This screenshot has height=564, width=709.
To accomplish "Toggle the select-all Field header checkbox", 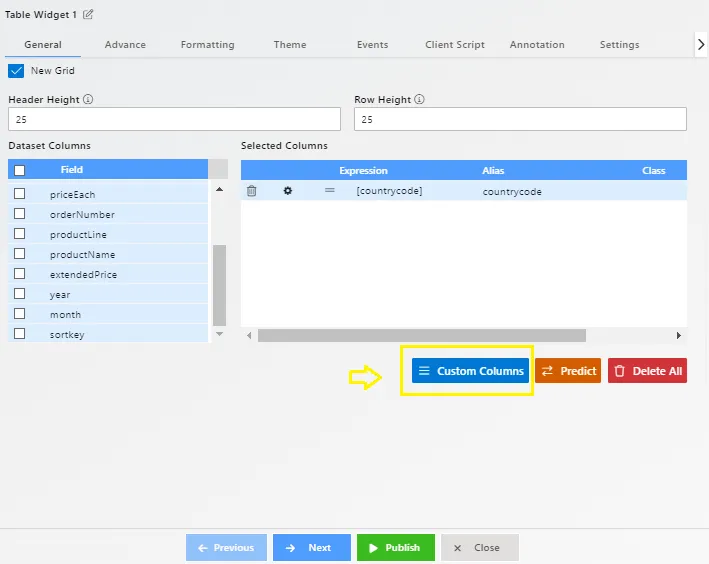I will pos(19,171).
